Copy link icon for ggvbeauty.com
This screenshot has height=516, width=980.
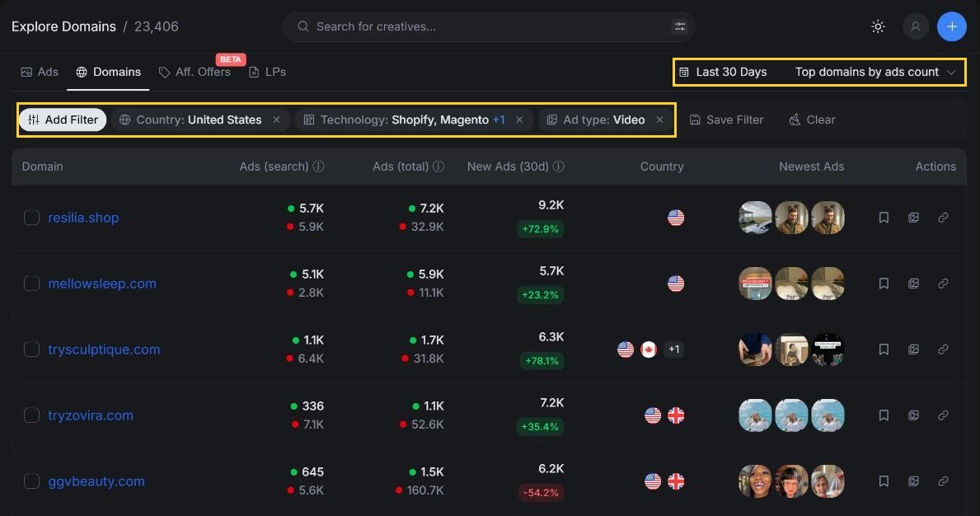tap(943, 481)
